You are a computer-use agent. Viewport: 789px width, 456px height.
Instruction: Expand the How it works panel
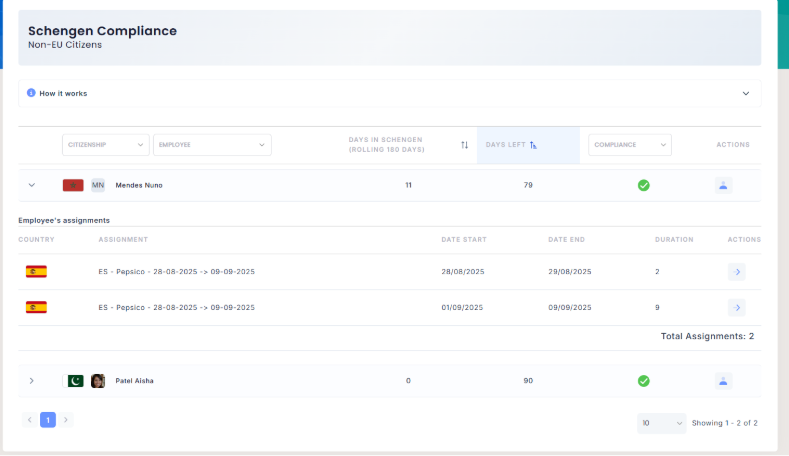tap(745, 93)
